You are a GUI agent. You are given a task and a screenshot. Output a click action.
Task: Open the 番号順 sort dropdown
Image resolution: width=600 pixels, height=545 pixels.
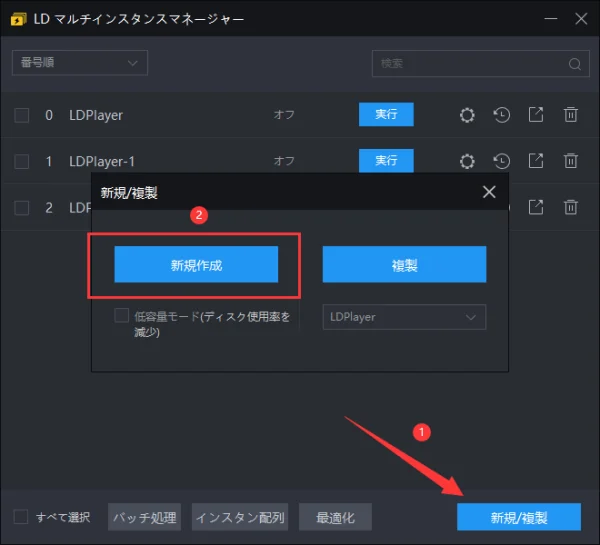click(80, 63)
